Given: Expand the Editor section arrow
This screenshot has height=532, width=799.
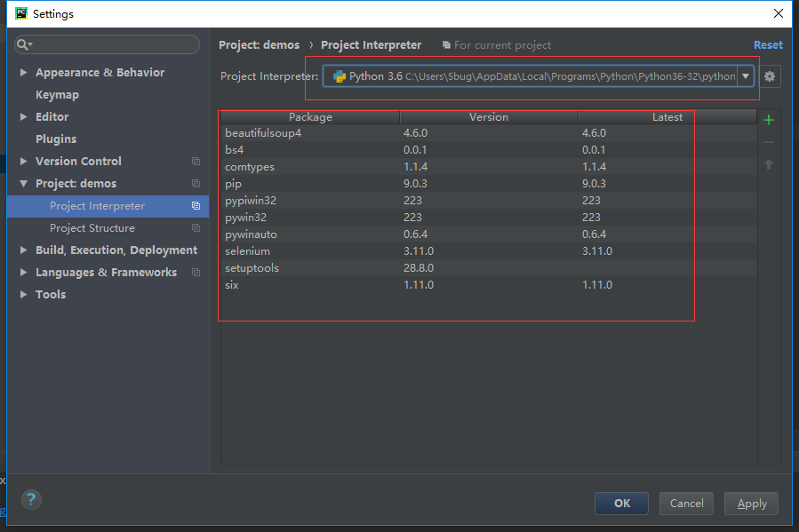Looking at the screenshot, I should [x=23, y=117].
